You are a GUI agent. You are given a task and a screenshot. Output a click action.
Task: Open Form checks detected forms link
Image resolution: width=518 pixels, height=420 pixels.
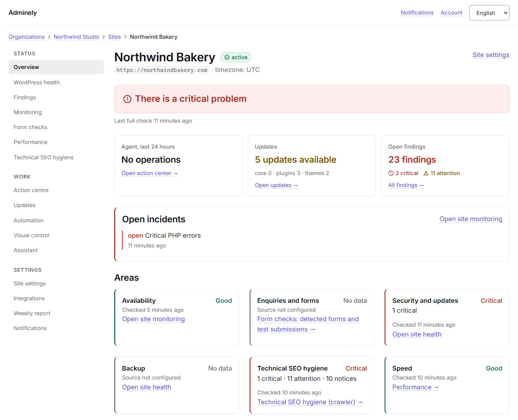pyautogui.click(x=308, y=324)
